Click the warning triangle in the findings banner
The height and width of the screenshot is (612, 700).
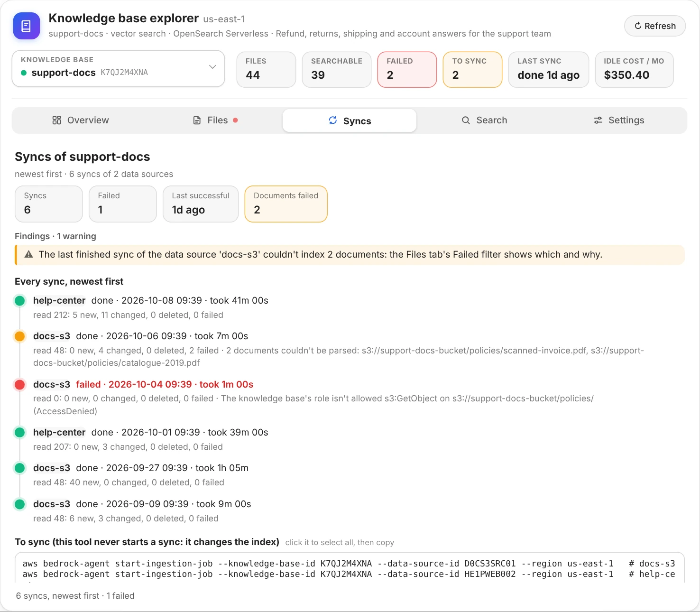point(28,255)
